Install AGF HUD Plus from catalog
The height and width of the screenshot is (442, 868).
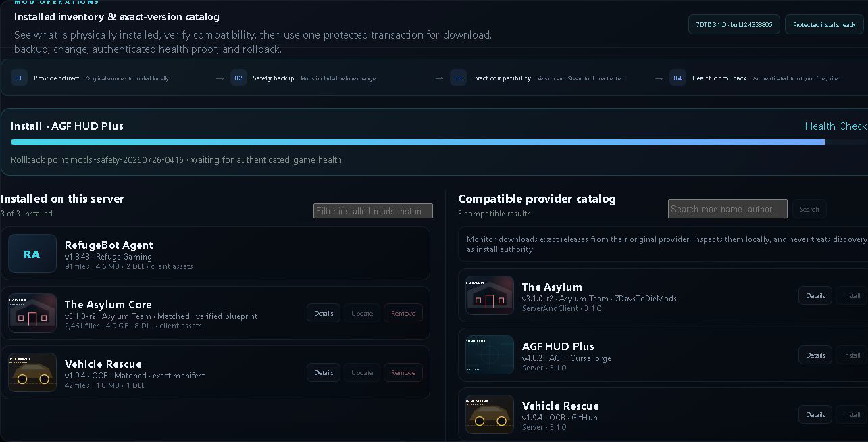[851, 355]
